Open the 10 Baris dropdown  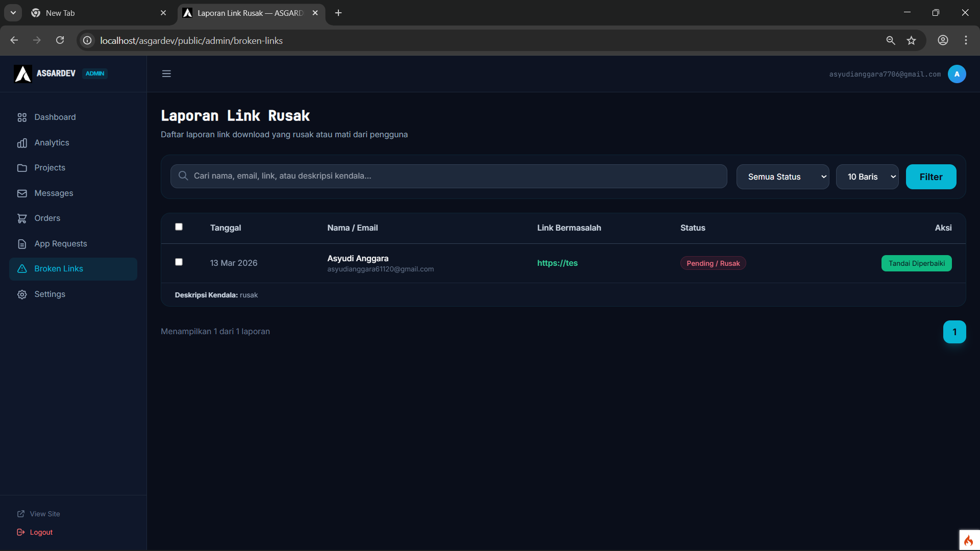pyautogui.click(x=867, y=177)
